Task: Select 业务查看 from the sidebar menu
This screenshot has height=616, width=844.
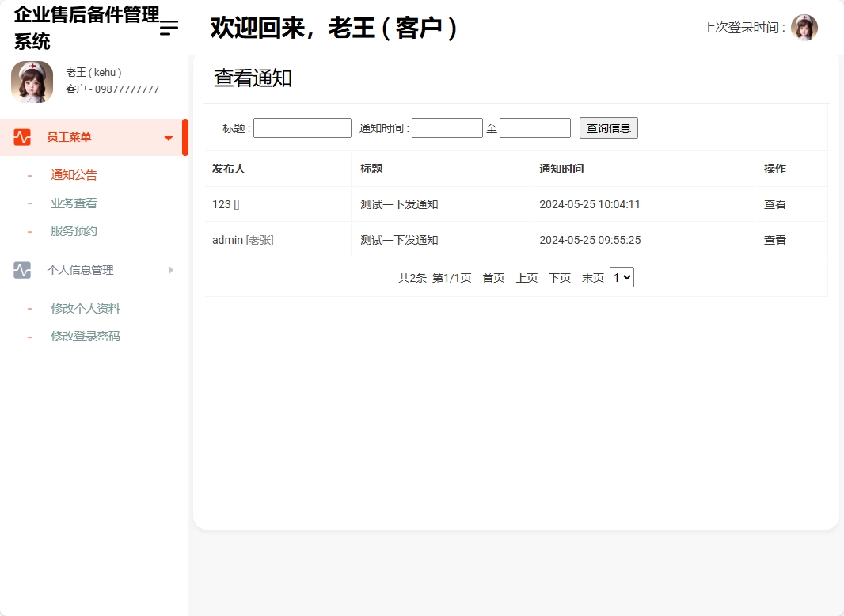Action: click(74, 202)
